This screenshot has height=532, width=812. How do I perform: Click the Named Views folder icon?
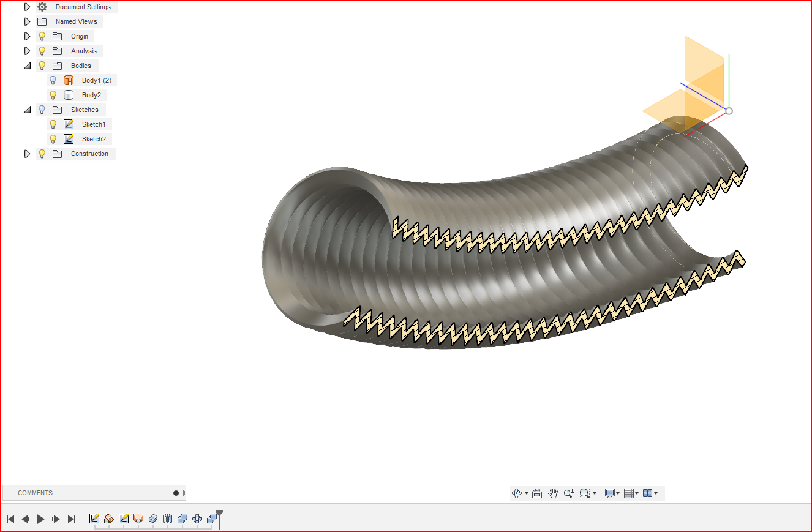(42, 21)
